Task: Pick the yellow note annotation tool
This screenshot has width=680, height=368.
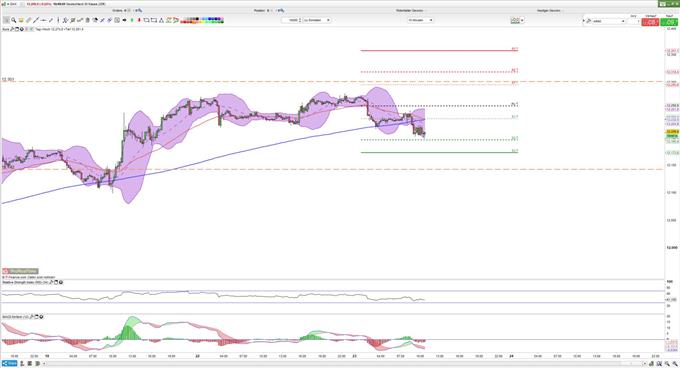Action: click(x=21, y=20)
